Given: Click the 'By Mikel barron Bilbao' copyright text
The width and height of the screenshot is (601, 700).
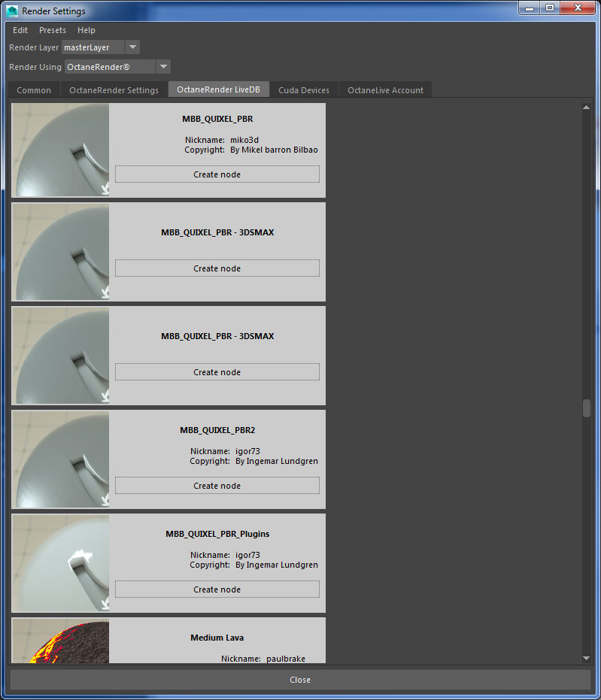Looking at the screenshot, I should click(274, 150).
